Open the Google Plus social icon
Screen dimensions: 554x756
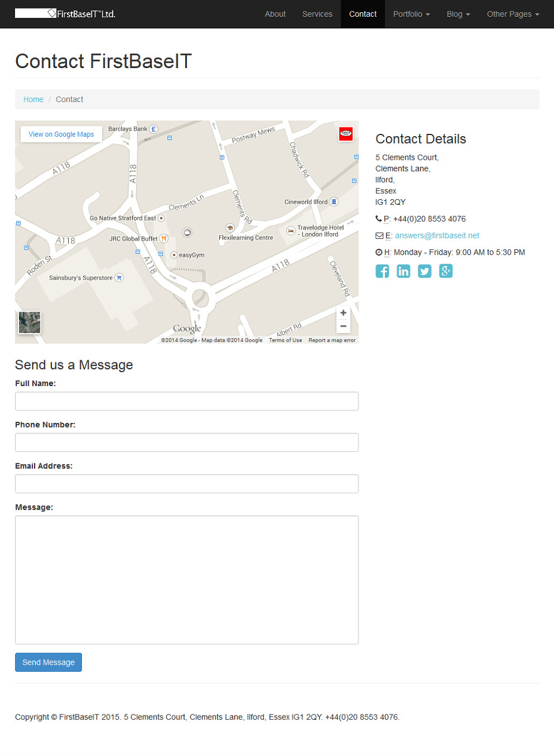click(446, 271)
